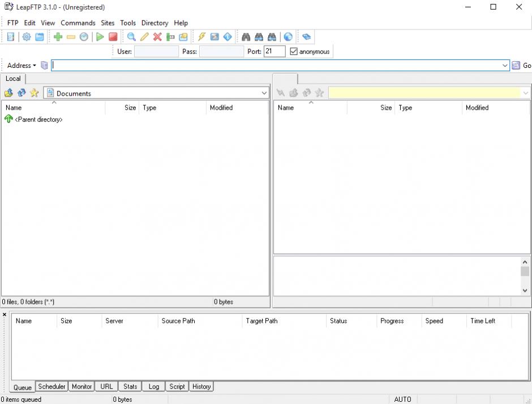Expand the address bar history dropdown

coord(505,66)
